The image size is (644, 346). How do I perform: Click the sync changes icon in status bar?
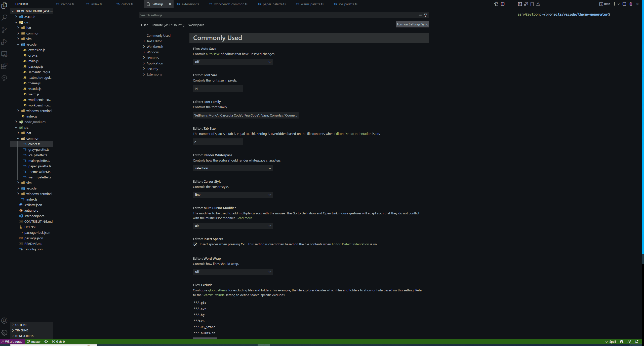[46, 341]
